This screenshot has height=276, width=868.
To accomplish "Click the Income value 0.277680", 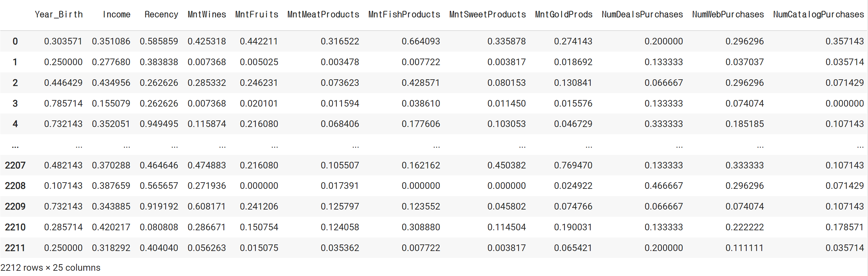I will [x=111, y=62].
